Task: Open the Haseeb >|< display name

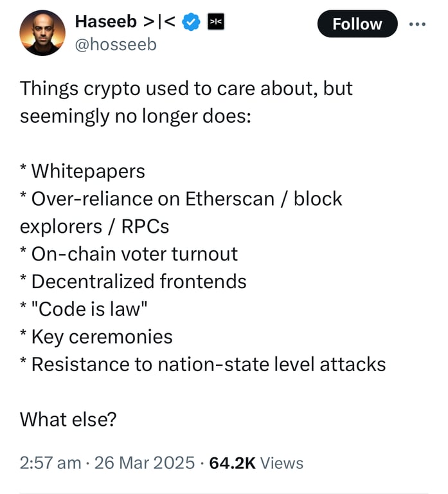Action: pyautogui.click(x=125, y=22)
